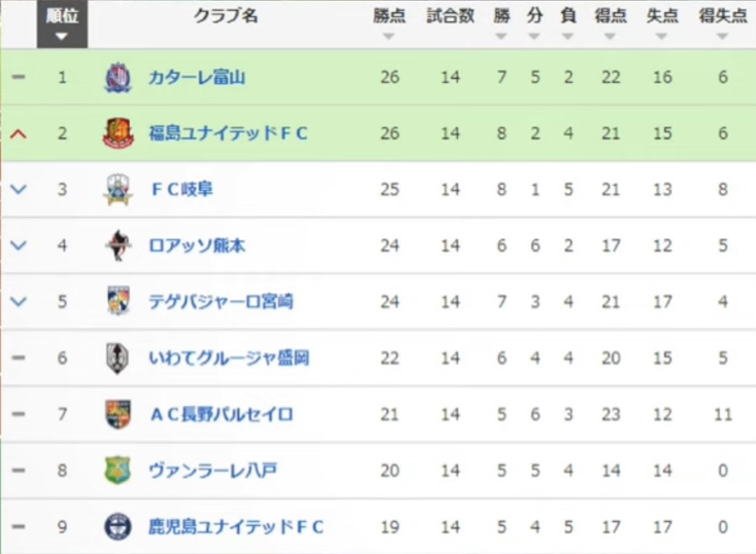Click the FC Gifu club crest
This screenshot has height=554, width=756.
click(118, 190)
